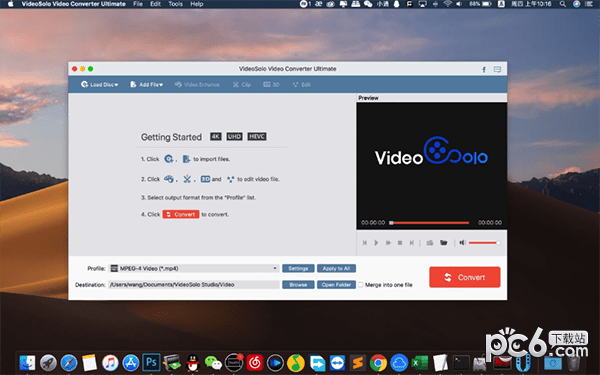Open the 3D settings tool
The width and height of the screenshot is (600, 375).
tap(271, 84)
